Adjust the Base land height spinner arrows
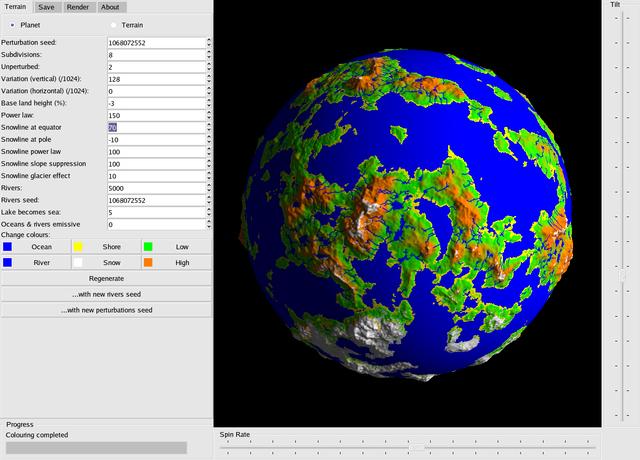Image resolution: width=640 pixels, height=460 pixels. point(209,103)
